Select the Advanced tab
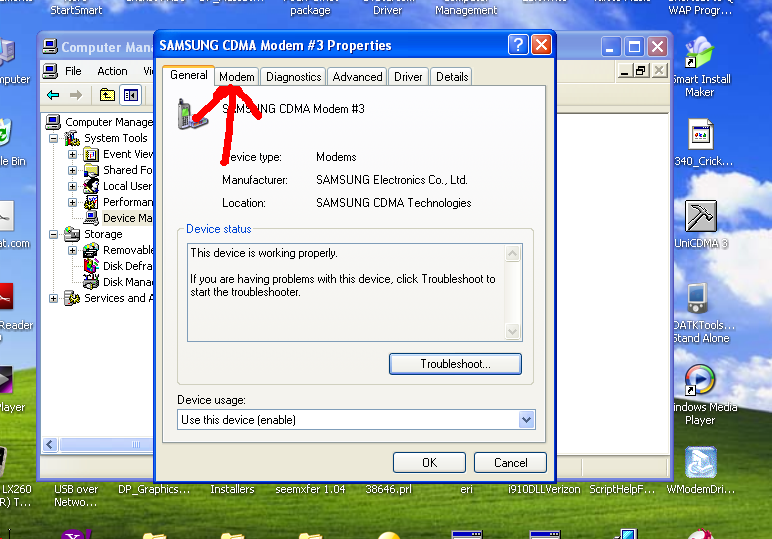 (x=357, y=77)
